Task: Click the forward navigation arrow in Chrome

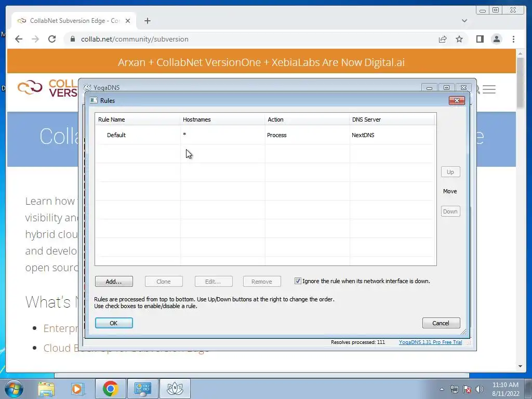Action: pyautogui.click(x=35, y=39)
